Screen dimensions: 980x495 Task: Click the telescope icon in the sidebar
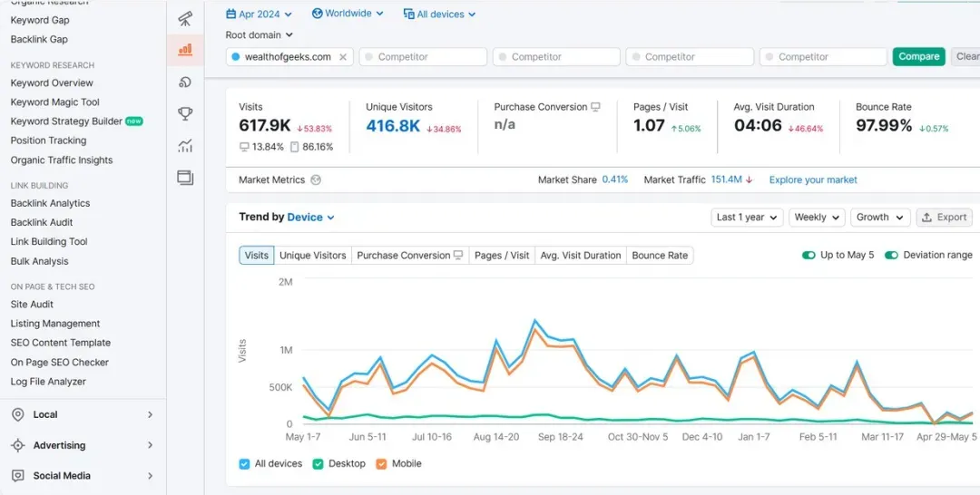[185, 18]
